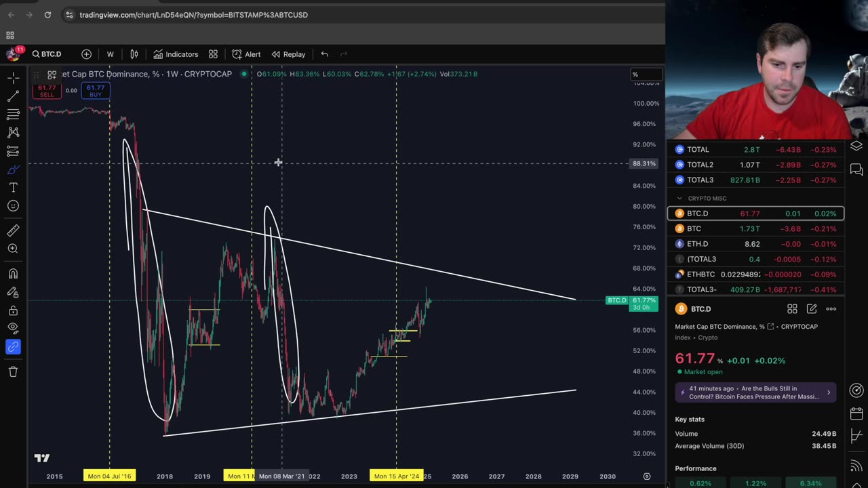868x488 pixels.
Task: Undo the last chart action
Action: (324, 54)
